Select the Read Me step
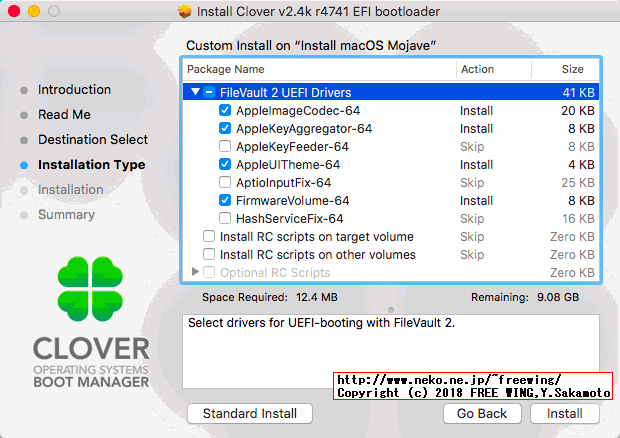Screen dimensions: 620x438 [x=64, y=115]
